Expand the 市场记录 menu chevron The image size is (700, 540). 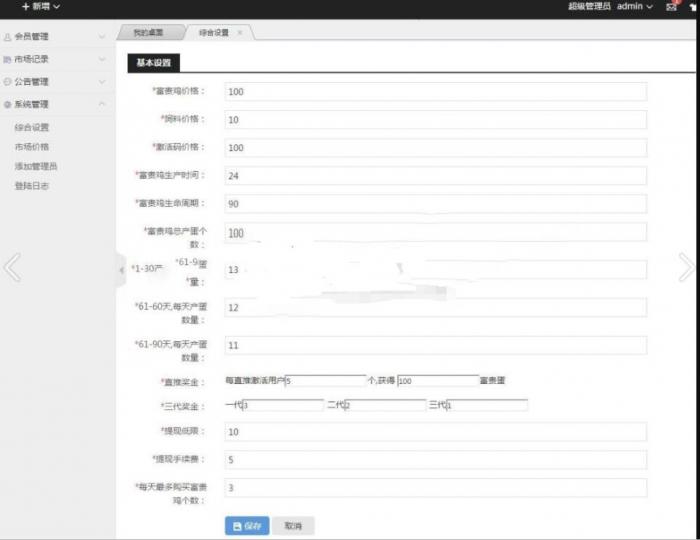tap(102, 60)
